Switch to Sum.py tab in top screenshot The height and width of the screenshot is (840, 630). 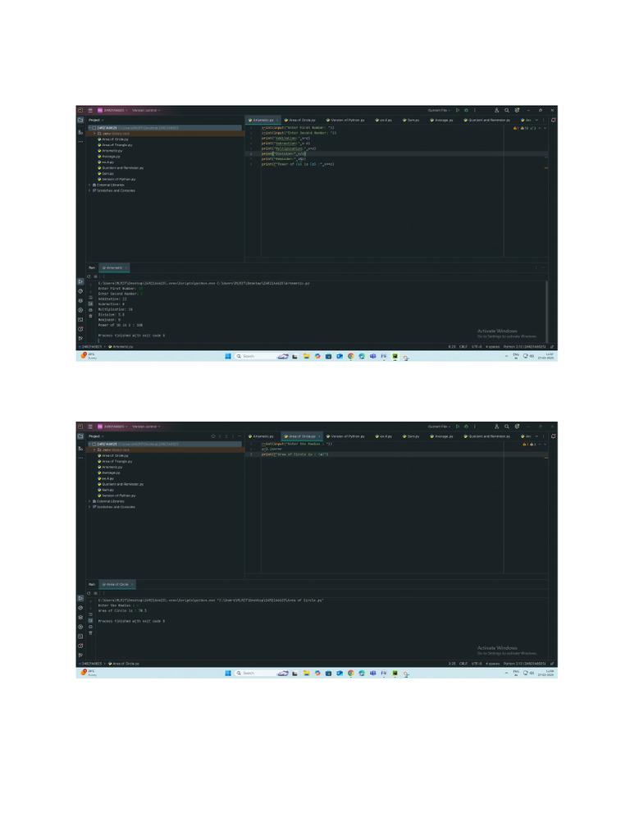click(411, 120)
